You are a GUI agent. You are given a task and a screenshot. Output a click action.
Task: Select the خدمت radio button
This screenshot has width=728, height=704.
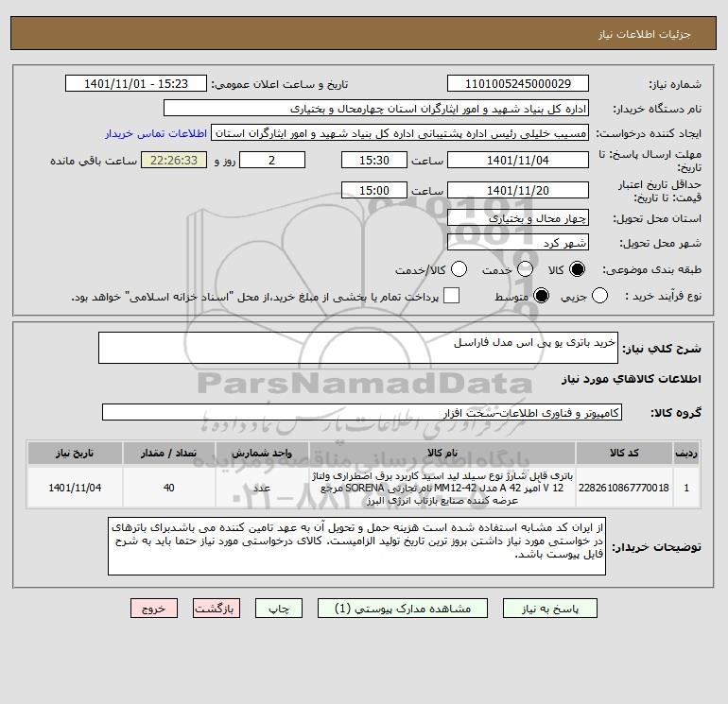[525, 269]
